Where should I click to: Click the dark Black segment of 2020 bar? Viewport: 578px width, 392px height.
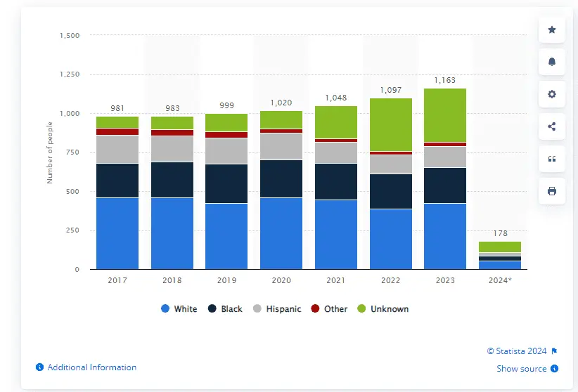(x=281, y=178)
